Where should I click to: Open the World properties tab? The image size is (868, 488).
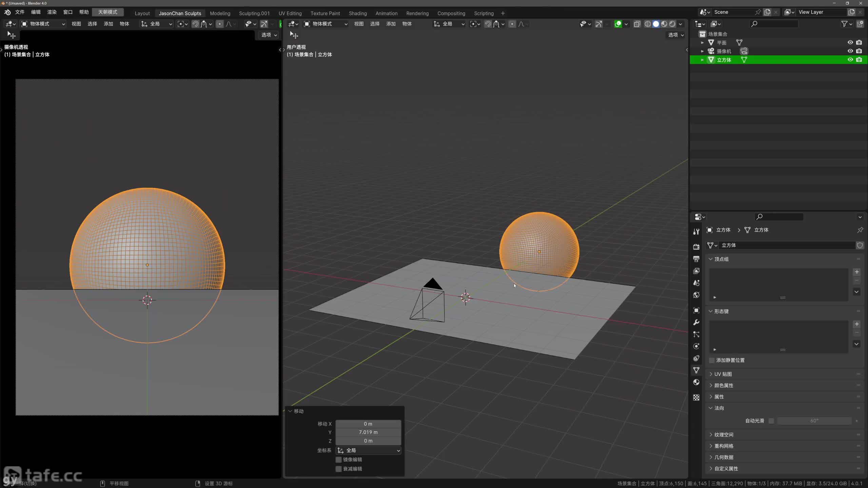(696, 295)
